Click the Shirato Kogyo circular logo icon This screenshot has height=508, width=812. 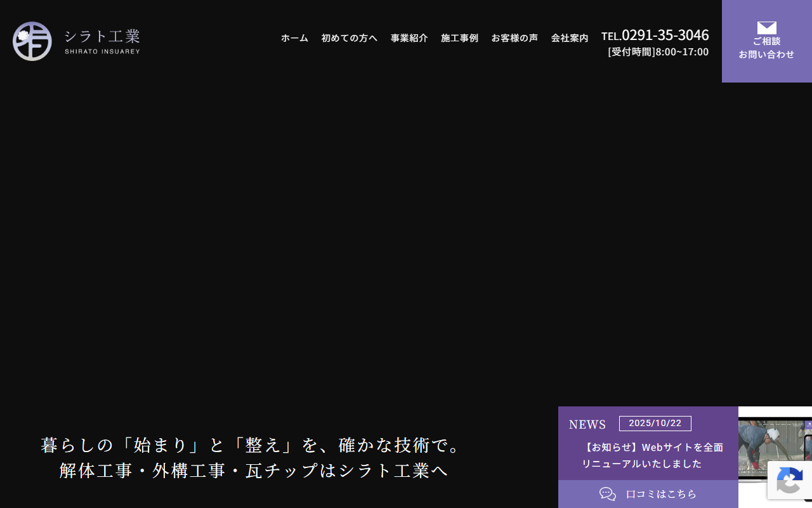point(32,41)
